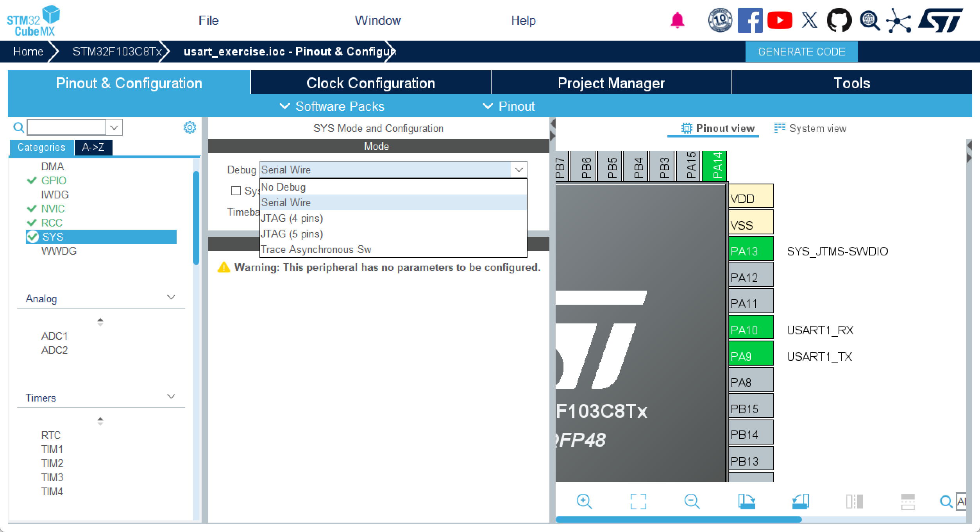Image resolution: width=980 pixels, height=532 pixels.
Task: Toggle the checkbox below the Debug field
Action: [x=236, y=191]
